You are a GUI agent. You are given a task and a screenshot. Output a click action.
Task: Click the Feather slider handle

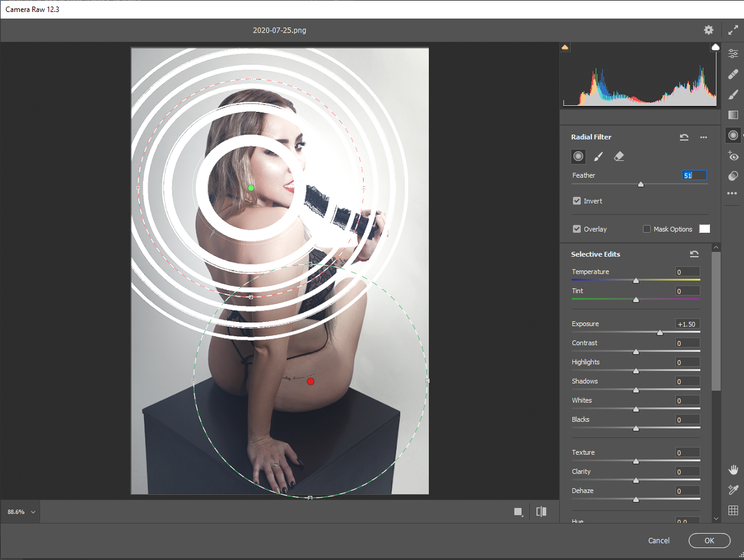pyautogui.click(x=641, y=184)
